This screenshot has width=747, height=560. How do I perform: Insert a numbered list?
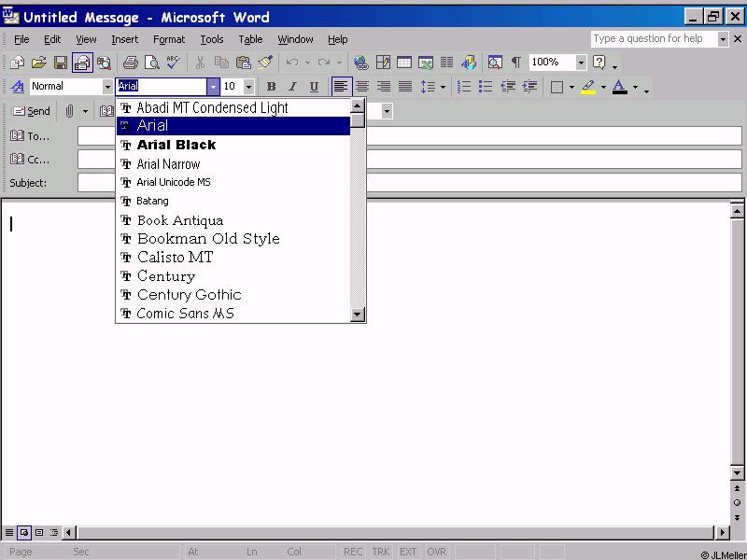[464, 87]
